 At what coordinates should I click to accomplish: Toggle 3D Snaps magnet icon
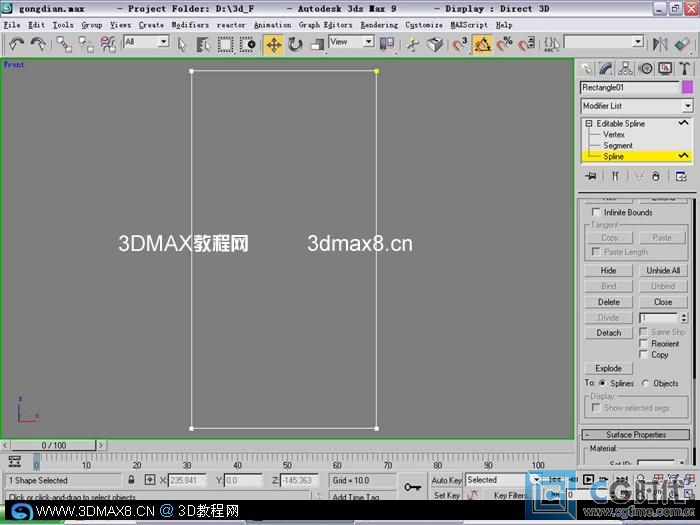(460, 45)
